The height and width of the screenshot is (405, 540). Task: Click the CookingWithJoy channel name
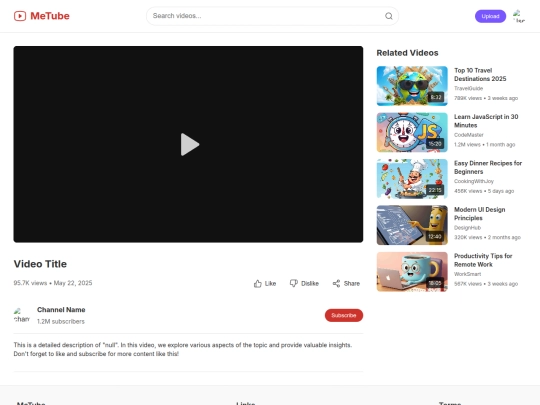coord(474,181)
